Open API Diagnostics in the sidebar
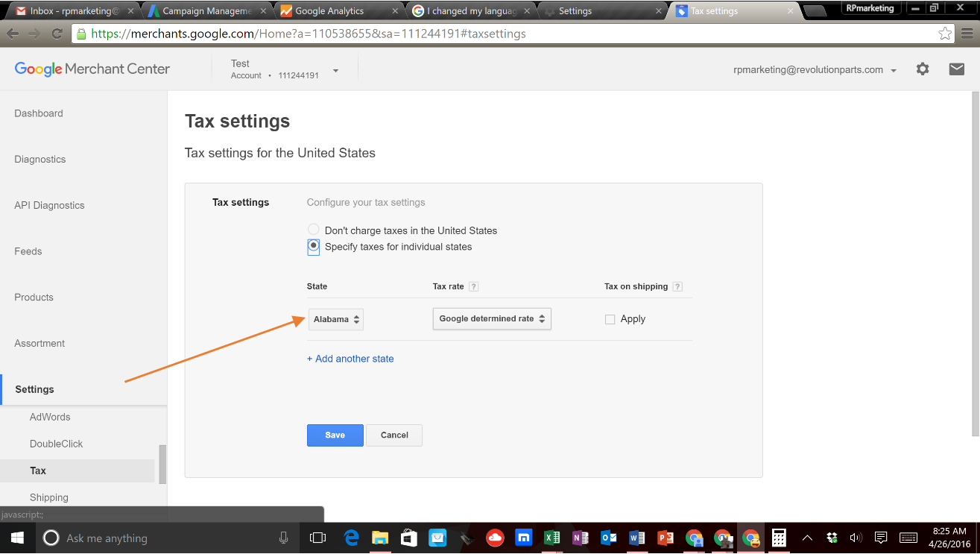 (x=49, y=205)
